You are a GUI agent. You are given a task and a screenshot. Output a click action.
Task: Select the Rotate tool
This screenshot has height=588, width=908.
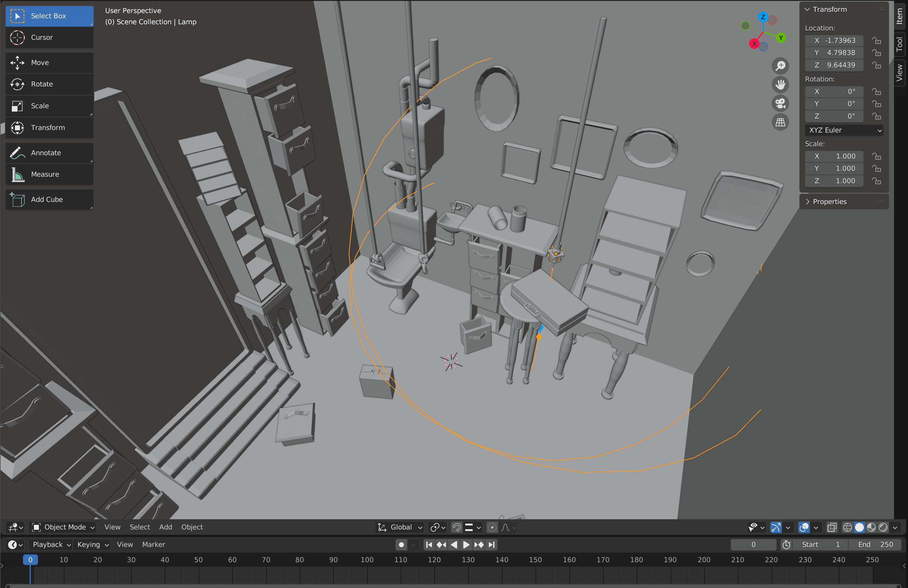49,84
